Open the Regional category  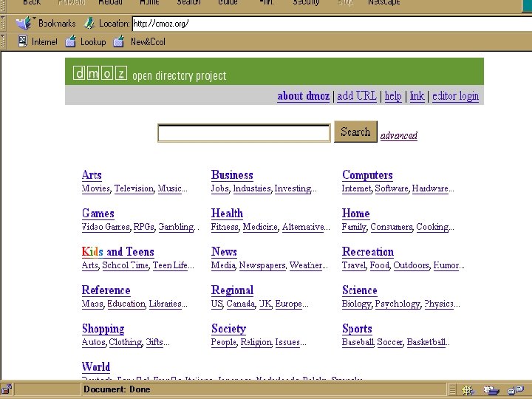(x=233, y=290)
